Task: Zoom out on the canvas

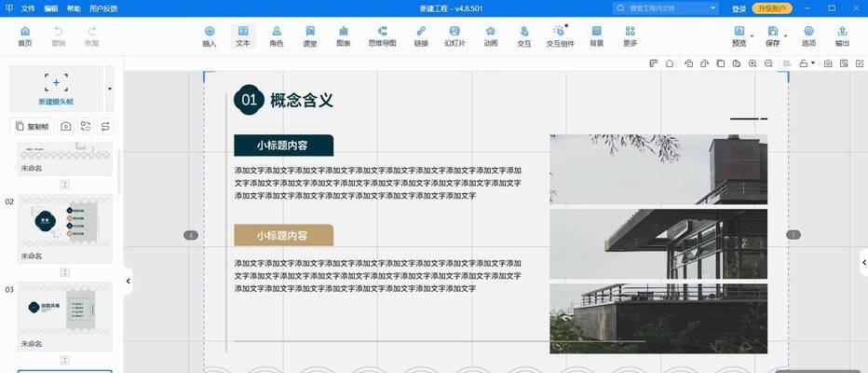Action: point(768,63)
